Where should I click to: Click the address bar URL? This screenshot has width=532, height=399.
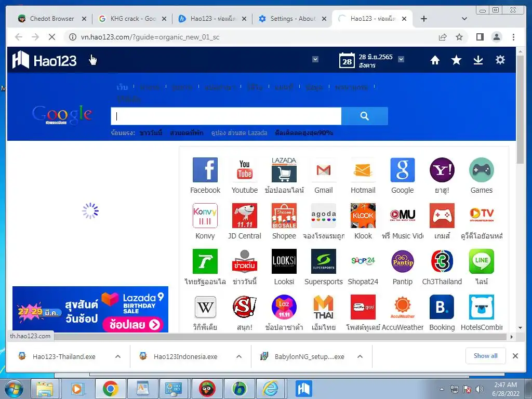pyautogui.click(x=150, y=37)
